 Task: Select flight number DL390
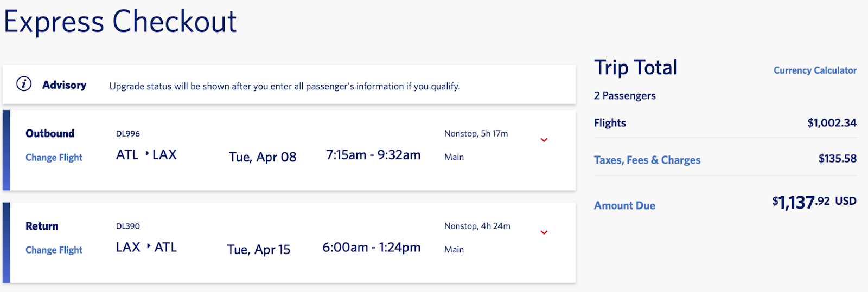(x=128, y=226)
